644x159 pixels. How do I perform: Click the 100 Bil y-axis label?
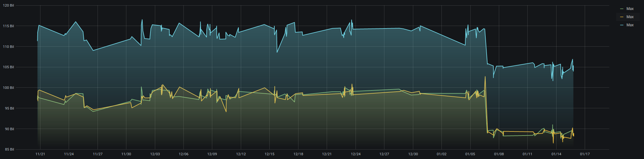(8, 88)
